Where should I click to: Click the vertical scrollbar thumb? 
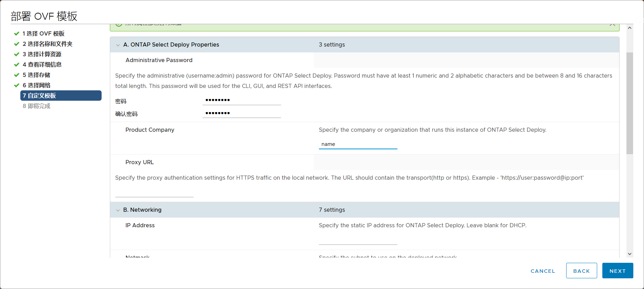coord(630,103)
